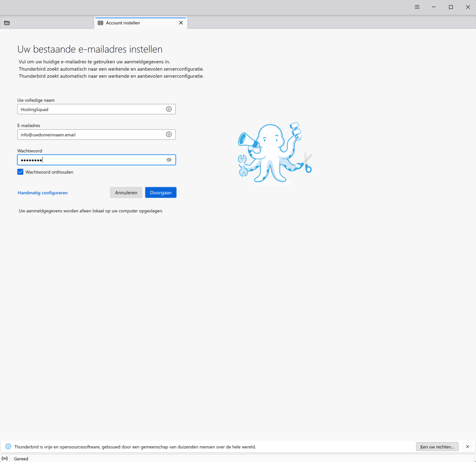Switch to the Account instellen tab

(x=140, y=23)
